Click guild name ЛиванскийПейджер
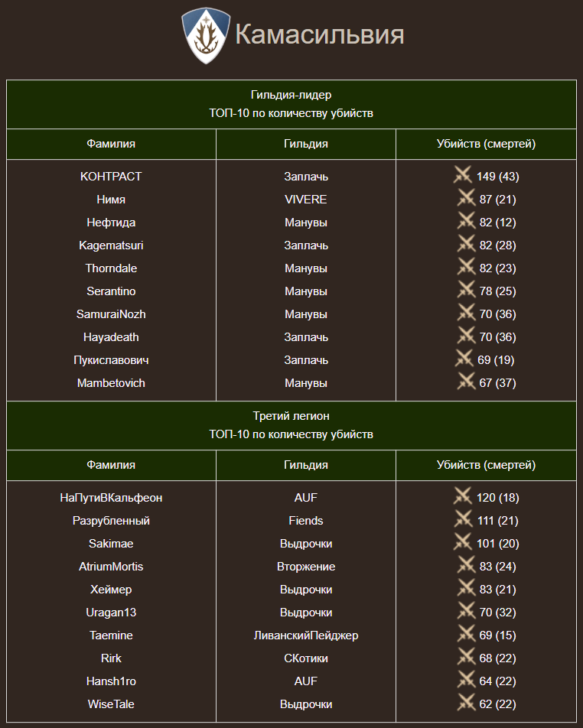583x728 pixels. click(306, 635)
